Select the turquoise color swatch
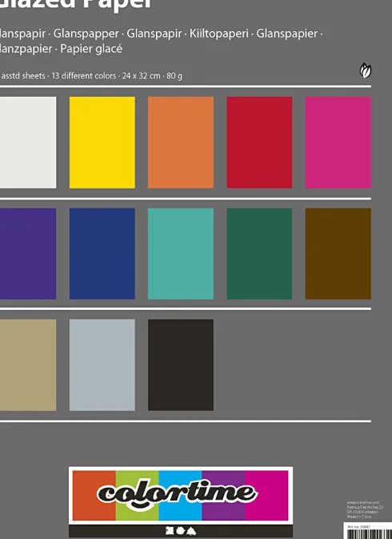Image resolution: width=392 pixels, height=539 pixels. coord(181,254)
